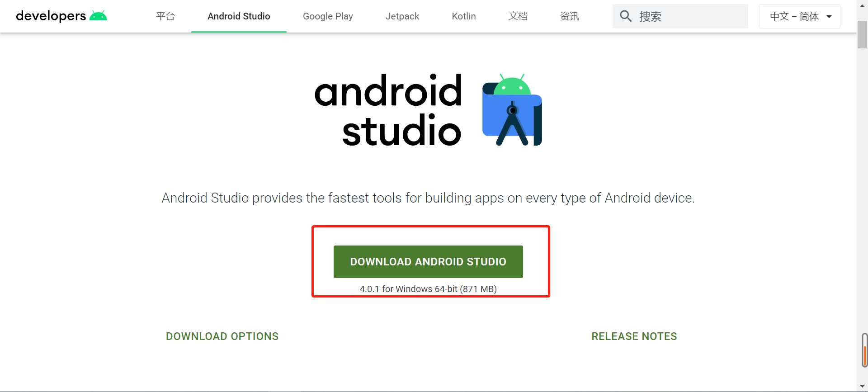
Task: Select the Android Studio tab
Action: point(239,16)
